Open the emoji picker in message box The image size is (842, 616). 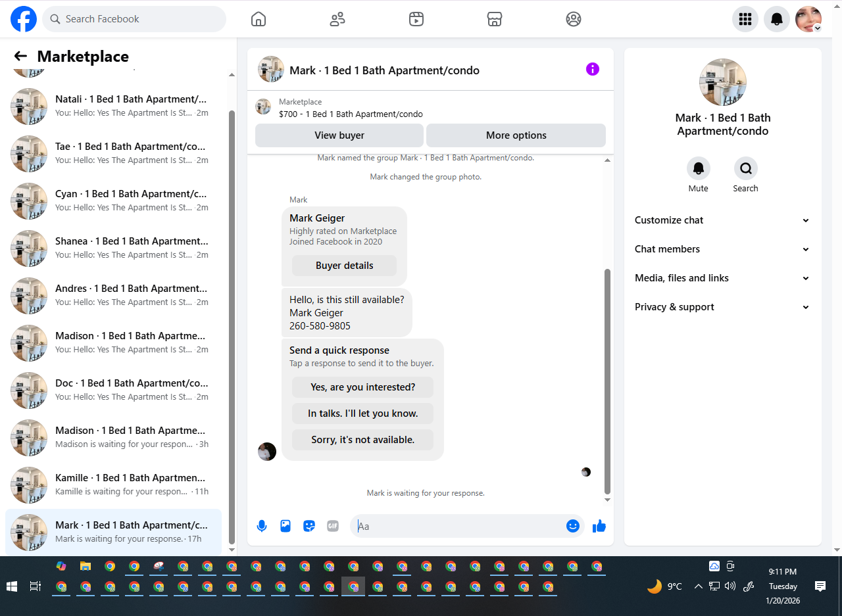pos(573,526)
